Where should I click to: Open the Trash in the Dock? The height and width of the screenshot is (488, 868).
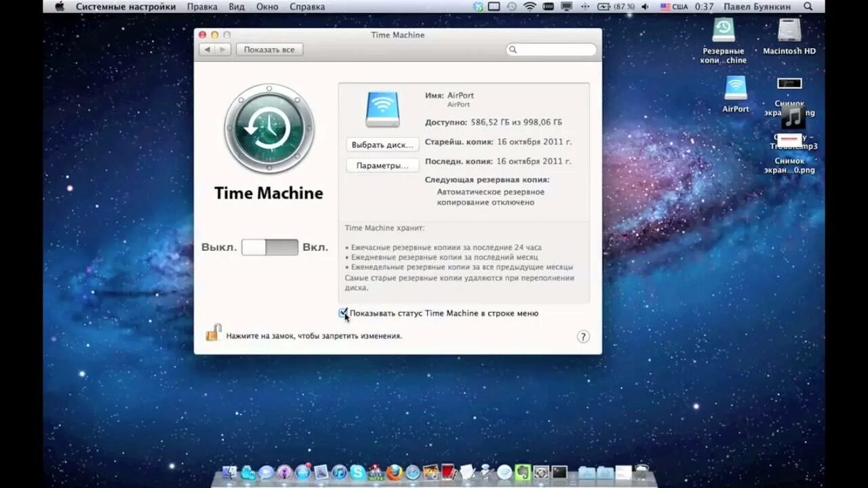click(x=643, y=471)
